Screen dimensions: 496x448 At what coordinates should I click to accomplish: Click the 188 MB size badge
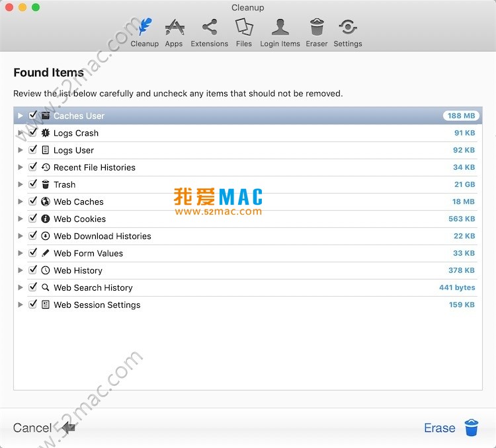461,116
